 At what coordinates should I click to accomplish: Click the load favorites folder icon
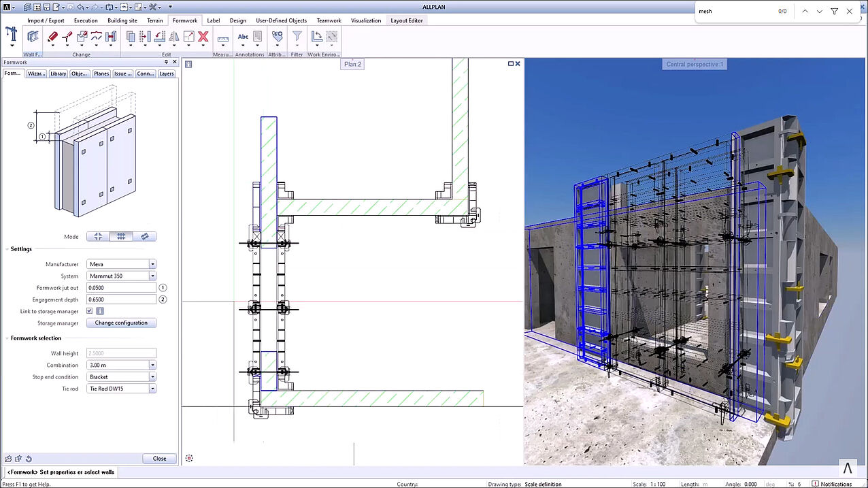click(8, 459)
